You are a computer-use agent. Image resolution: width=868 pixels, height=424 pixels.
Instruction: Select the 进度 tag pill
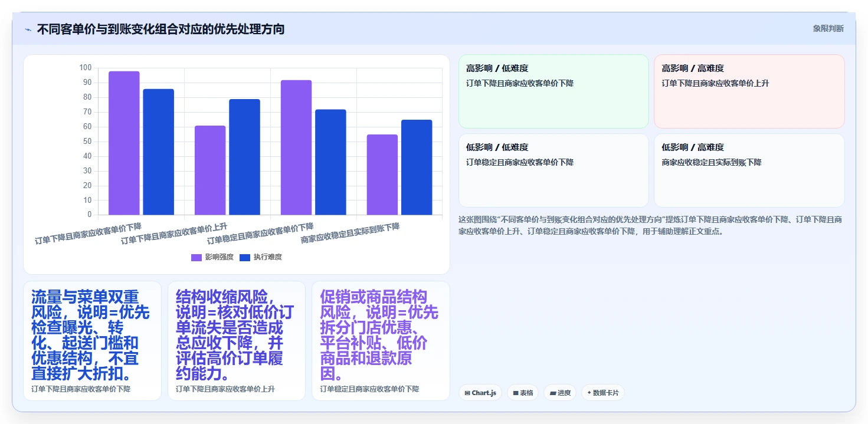(x=560, y=393)
